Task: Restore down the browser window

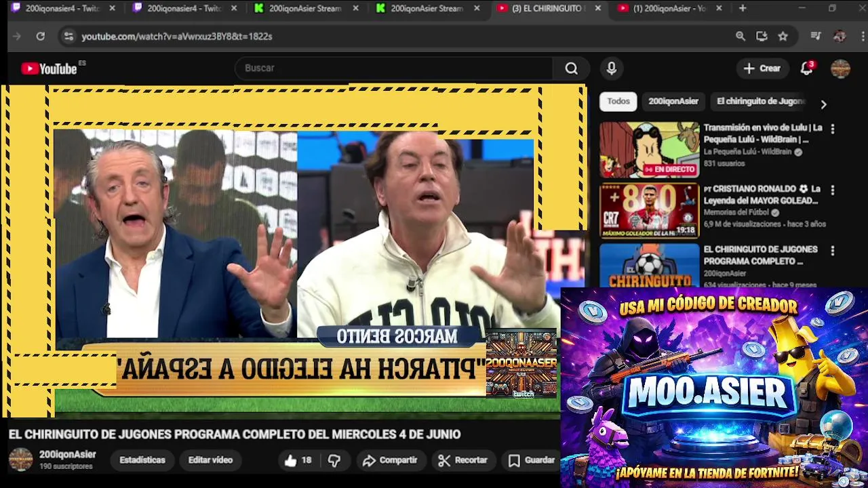Action: [832, 8]
